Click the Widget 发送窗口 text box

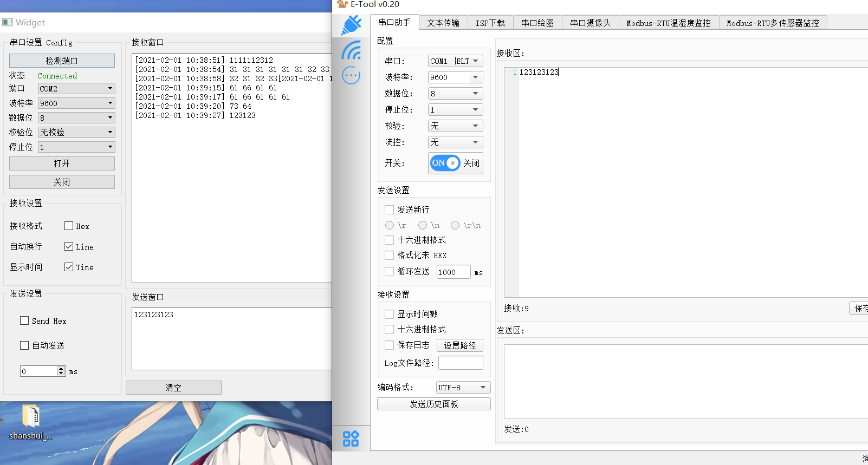click(232, 339)
